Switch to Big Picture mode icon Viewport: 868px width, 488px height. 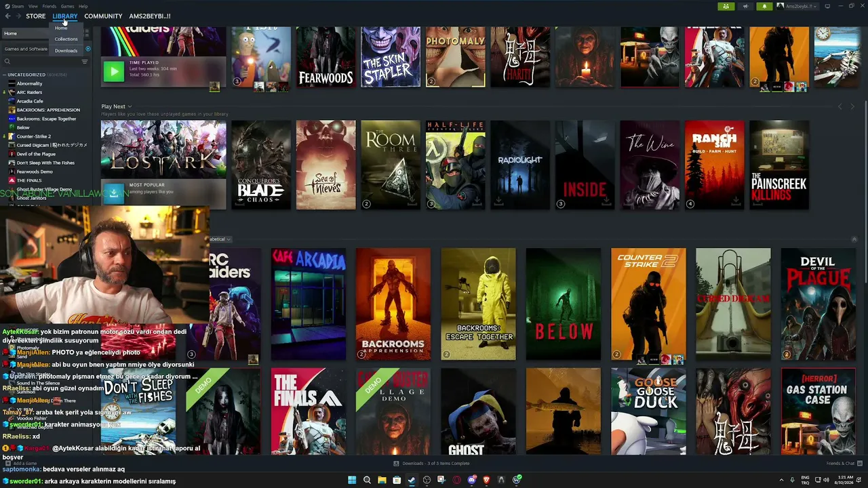pos(827,6)
